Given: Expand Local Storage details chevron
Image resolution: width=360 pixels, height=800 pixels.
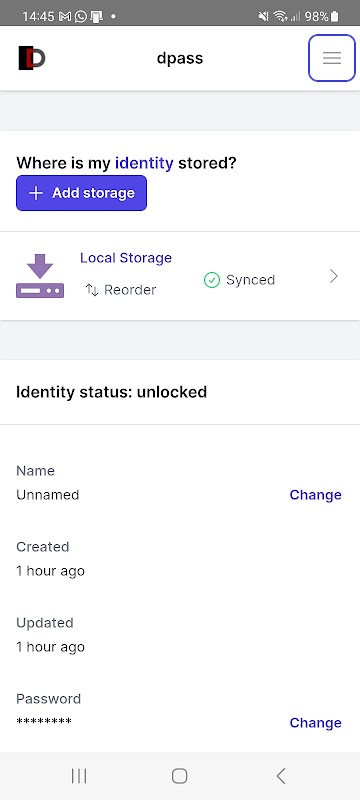Looking at the screenshot, I should (333, 277).
